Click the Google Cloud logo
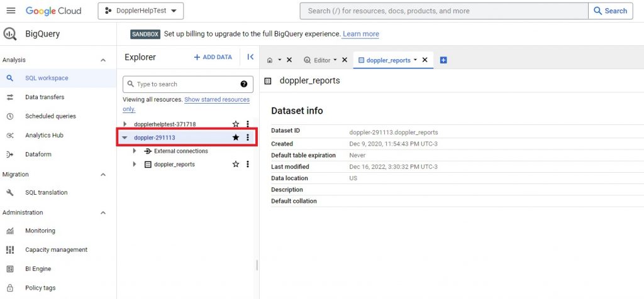 (53, 11)
